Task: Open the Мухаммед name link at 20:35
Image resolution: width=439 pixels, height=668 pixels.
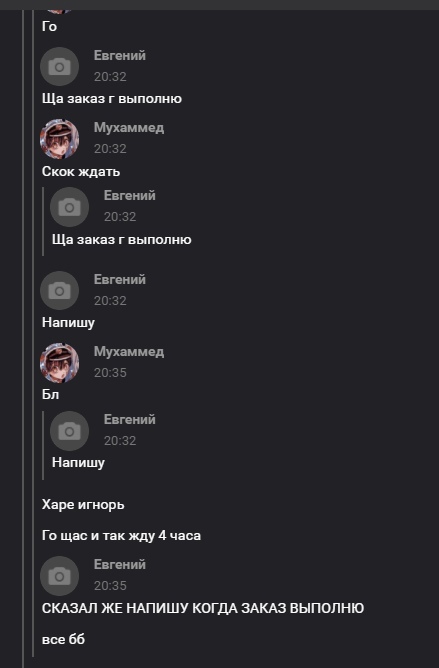Action: [x=129, y=351]
